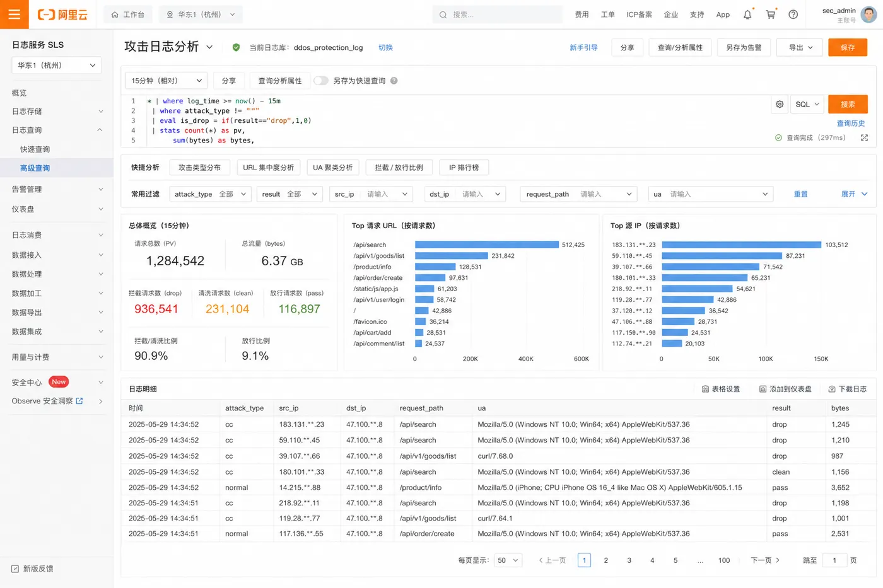Click the table settings icon
Image resolution: width=883 pixels, height=588 pixels.
point(705,389)
